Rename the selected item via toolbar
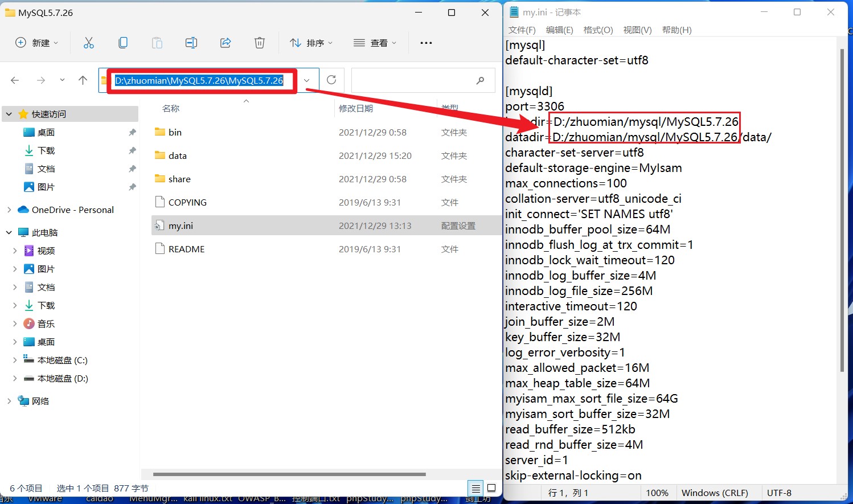 pyautogui.click(x=191, y=42)
